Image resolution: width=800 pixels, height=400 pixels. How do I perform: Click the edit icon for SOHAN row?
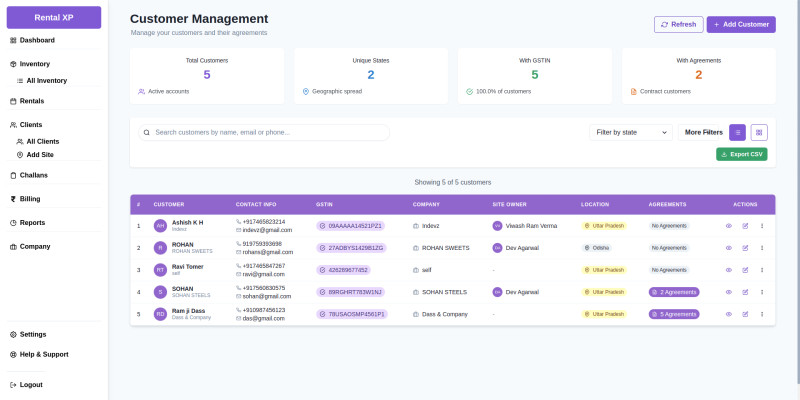click(745, 292)
